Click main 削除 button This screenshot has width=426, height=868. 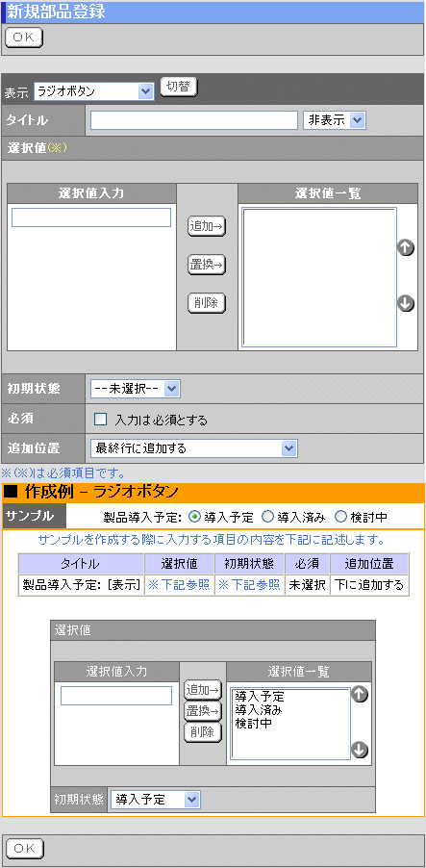207,303
